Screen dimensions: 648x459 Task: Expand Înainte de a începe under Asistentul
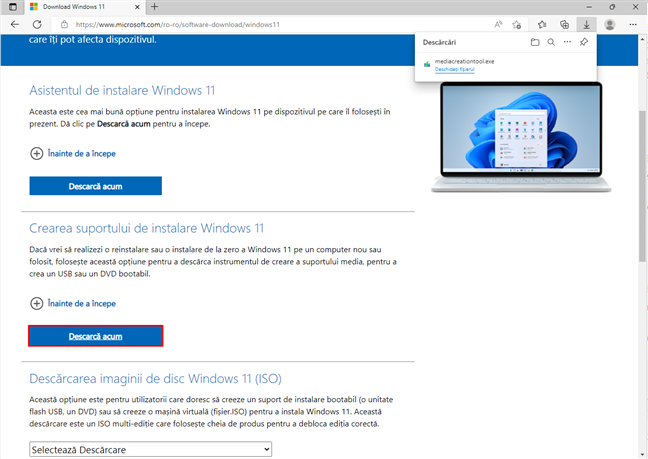pos(73,154)
